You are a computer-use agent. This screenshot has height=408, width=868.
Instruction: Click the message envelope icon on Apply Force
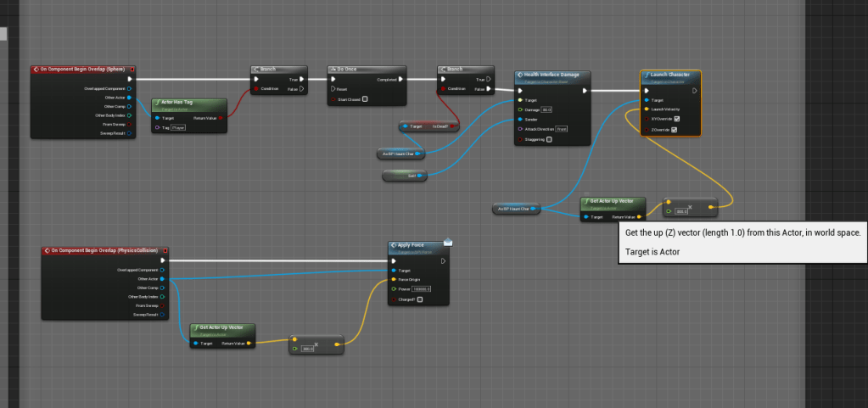pos(447,243)
